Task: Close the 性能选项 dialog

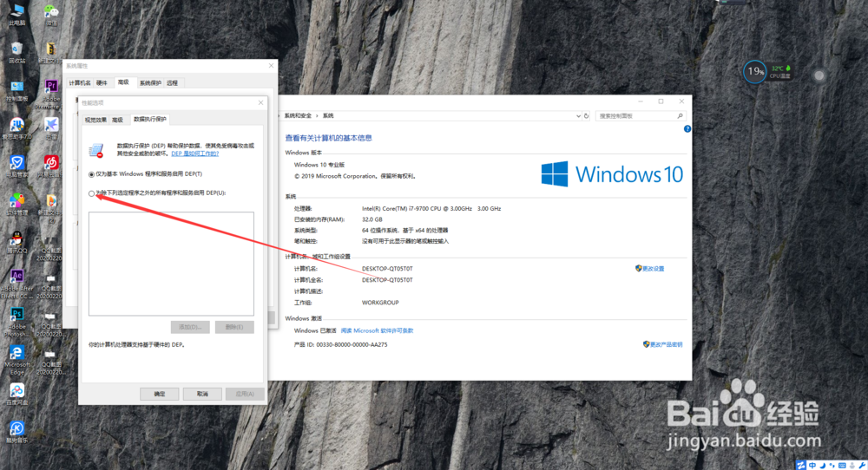Action: (x=260, y=103)
